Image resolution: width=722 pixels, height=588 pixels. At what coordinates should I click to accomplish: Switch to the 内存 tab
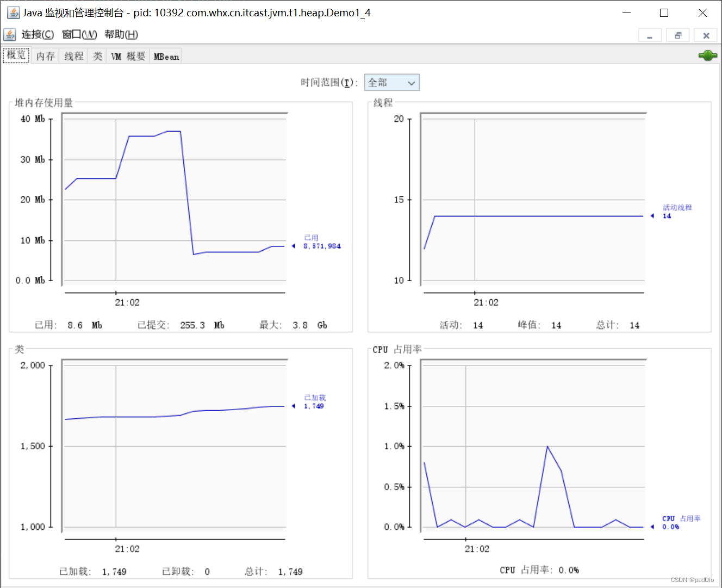click(x=45, y=55)
